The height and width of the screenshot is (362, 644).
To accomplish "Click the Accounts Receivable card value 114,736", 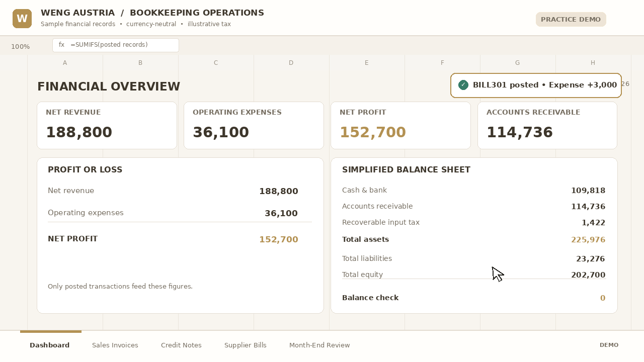I will [x=520, y=132].
